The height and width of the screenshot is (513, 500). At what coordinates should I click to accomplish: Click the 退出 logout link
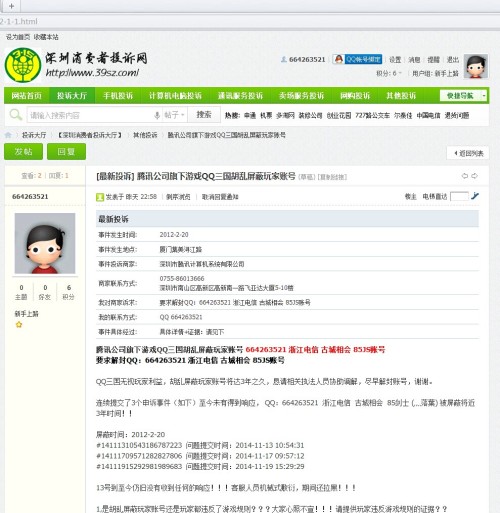[453, 59]
